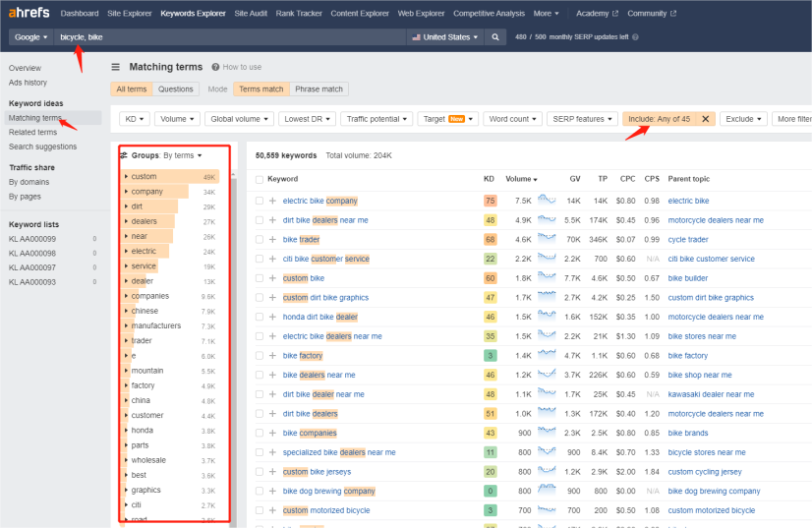The height and width of the screenshot is (528, 812).
Task: Click plus icon for dirt bike dealers row
Action: (x=272, y=414)
